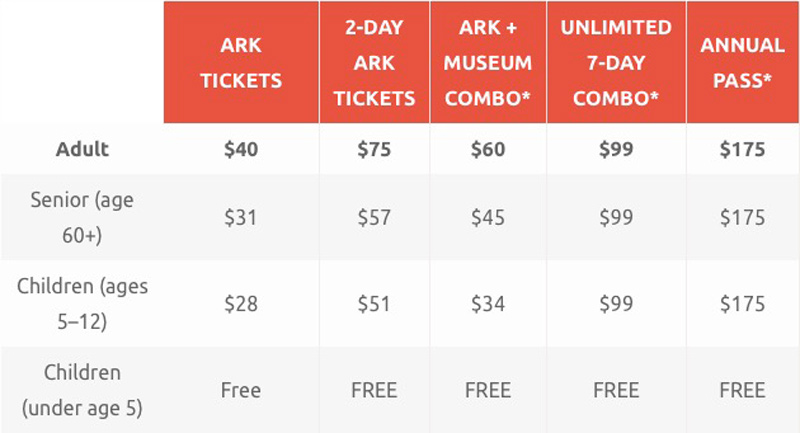This screenshot has height=433, width=800.
Task: Click the Ark Tickets column header
Action: 241,63
